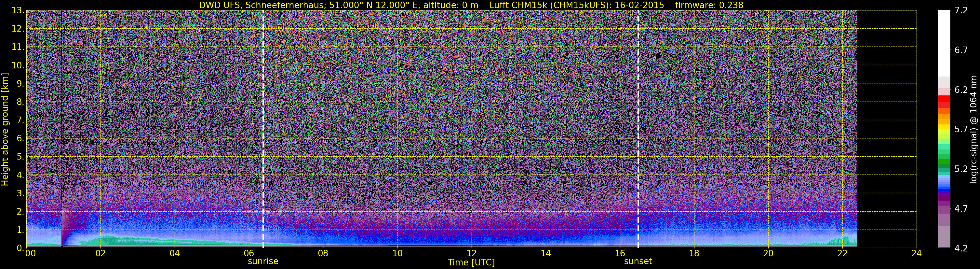
Task: Click the colorbar value '5.2'
Action: coord(961,169)
